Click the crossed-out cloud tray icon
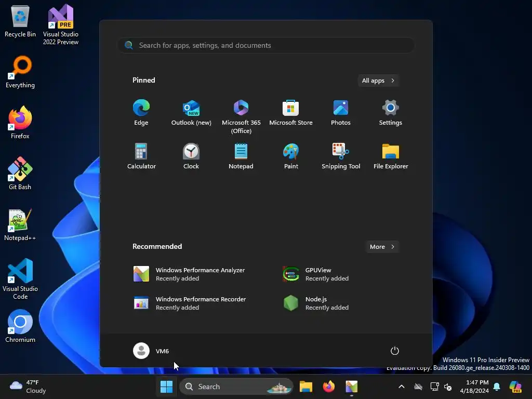Viewport: 532px width, 399px height. click(x=418, y=387)
